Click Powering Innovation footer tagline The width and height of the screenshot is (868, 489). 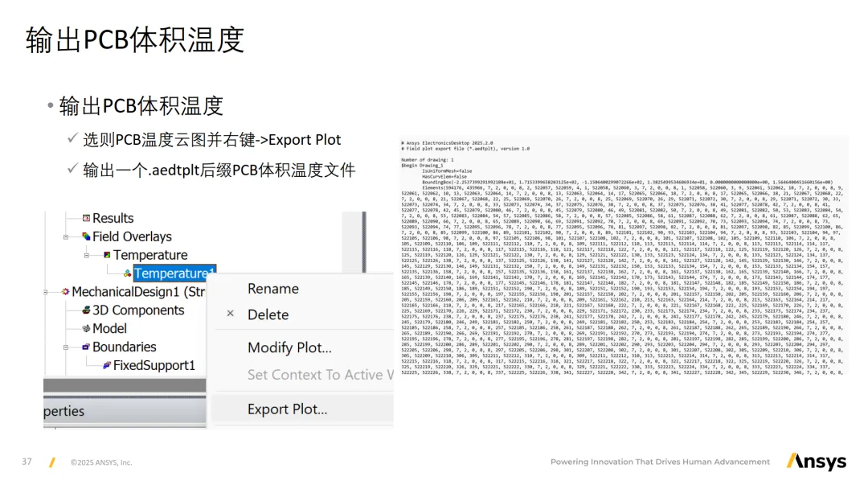click(x=660, y=462)
